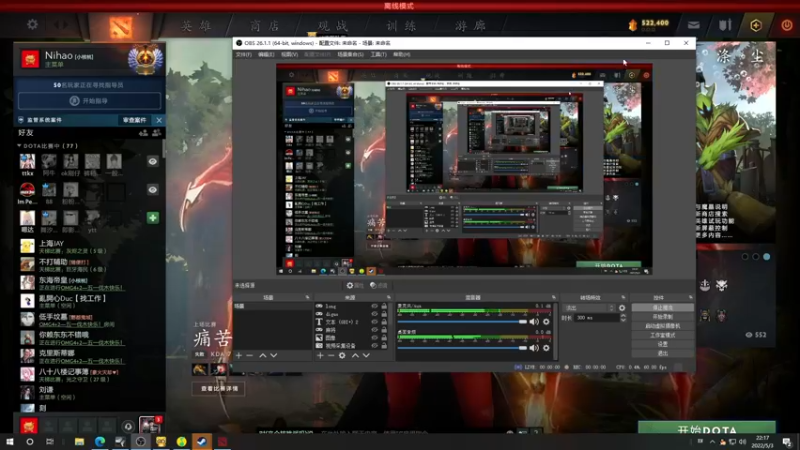Open the OBS 编辑 menu

pos(266,55)
